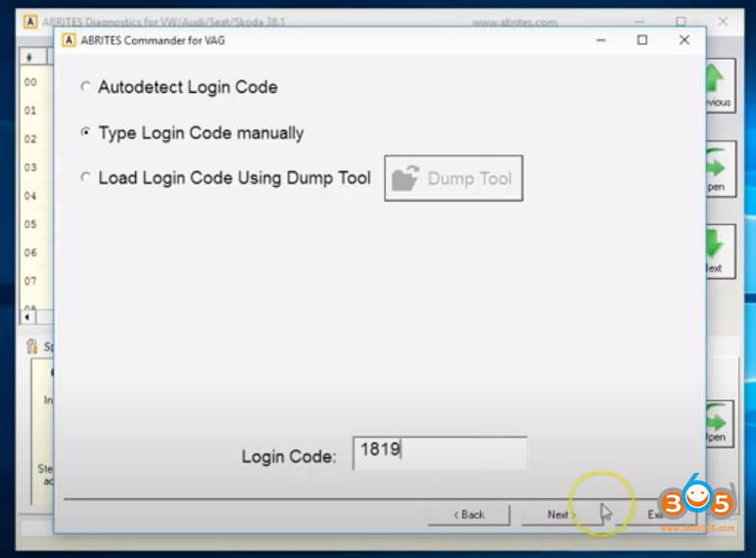Maximize the ABRITES Diagnostics main window
Viewport: 756px width, 558px height.
coord(681,22)
